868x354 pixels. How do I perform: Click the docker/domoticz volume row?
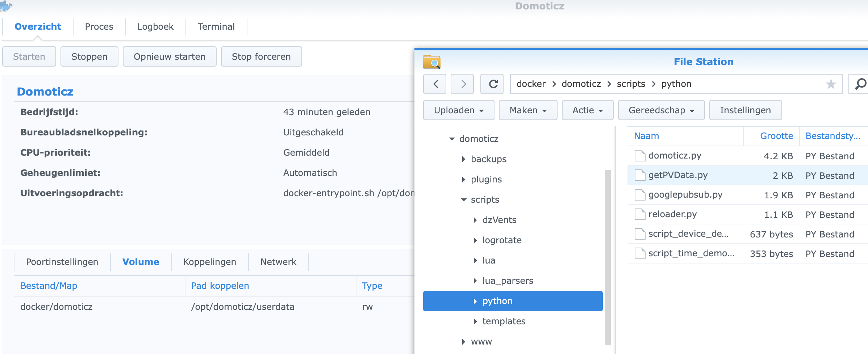tap(214, 307)
